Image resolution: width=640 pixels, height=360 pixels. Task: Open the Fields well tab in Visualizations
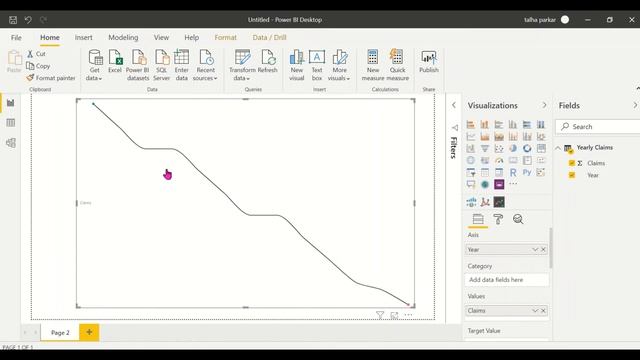pyautogui.click(x=478, y=219)
